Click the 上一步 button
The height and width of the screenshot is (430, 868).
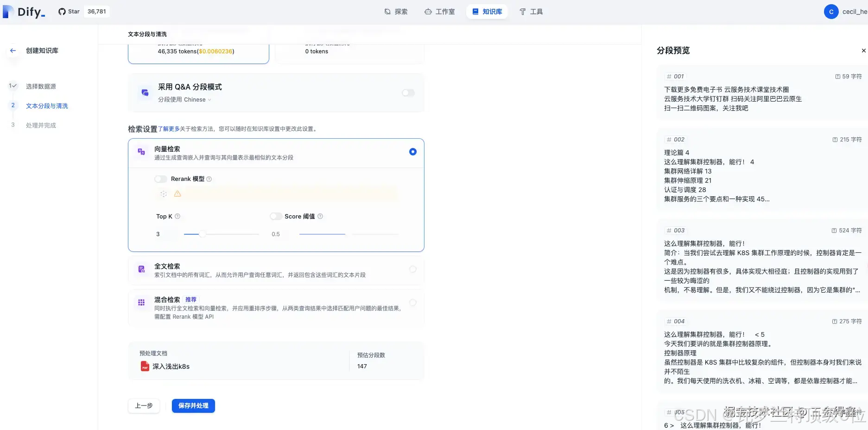(x=144, y=406)
